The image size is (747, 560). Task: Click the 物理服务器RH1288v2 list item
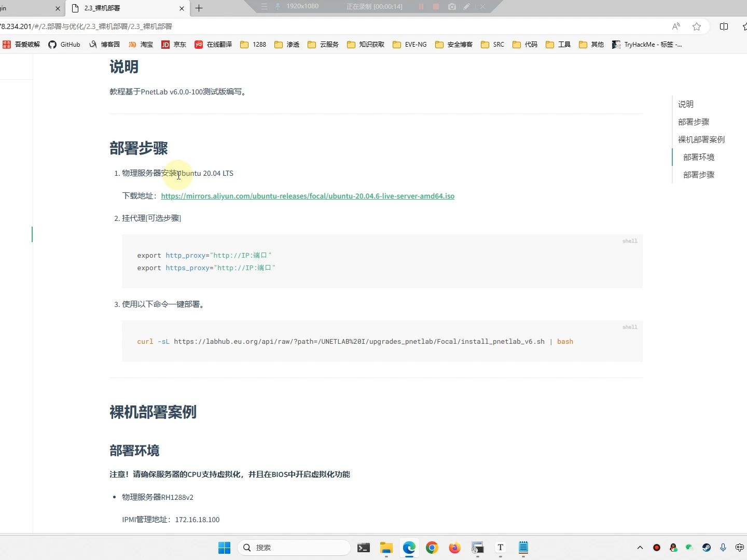pyautogui.click(x=158, y=497)
